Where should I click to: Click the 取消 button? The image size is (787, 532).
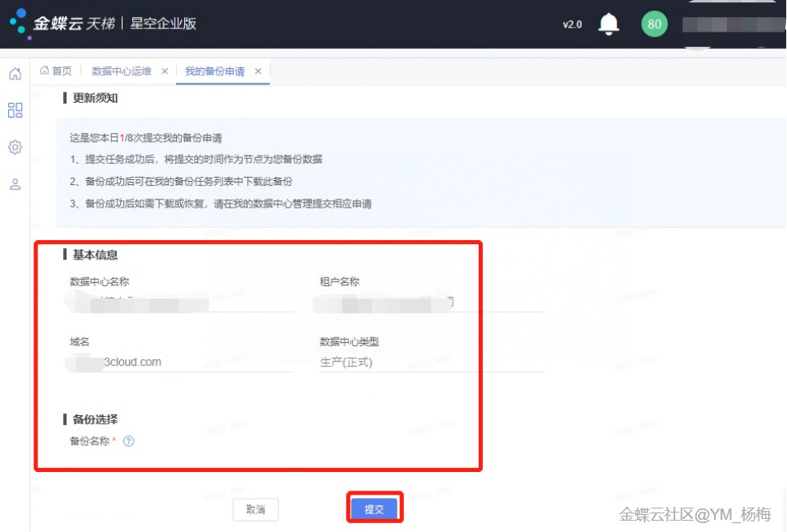[x=256, y=509]
